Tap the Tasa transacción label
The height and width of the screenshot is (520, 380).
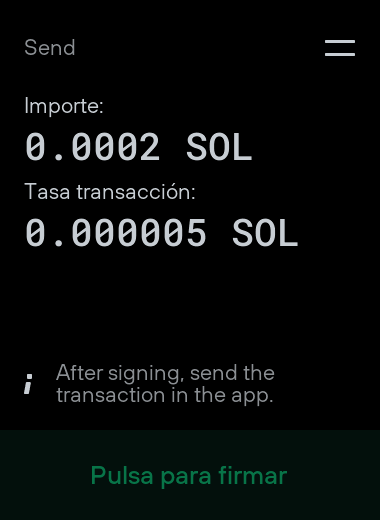(x=110, y=191)
